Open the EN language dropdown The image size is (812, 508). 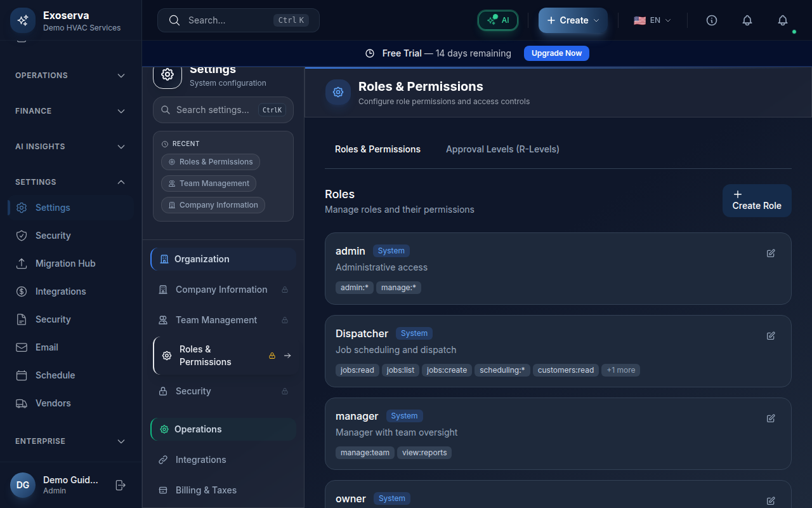tap(652, 20)
